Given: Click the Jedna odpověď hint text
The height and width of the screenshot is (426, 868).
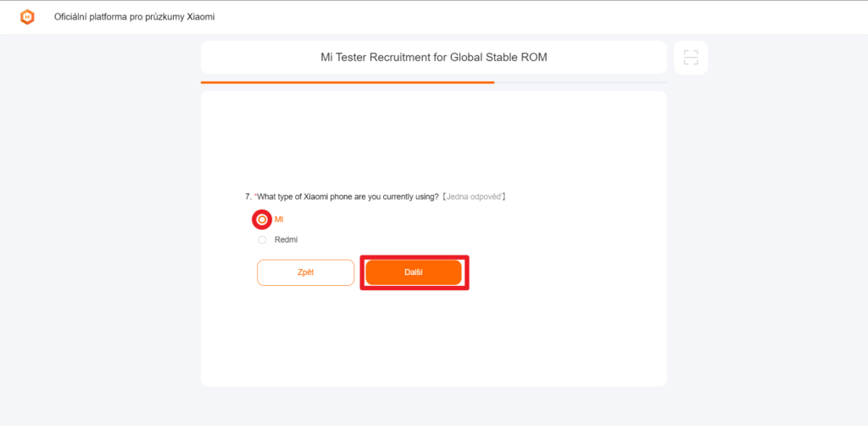Looking at the screenshot, I should click(473, 197).
